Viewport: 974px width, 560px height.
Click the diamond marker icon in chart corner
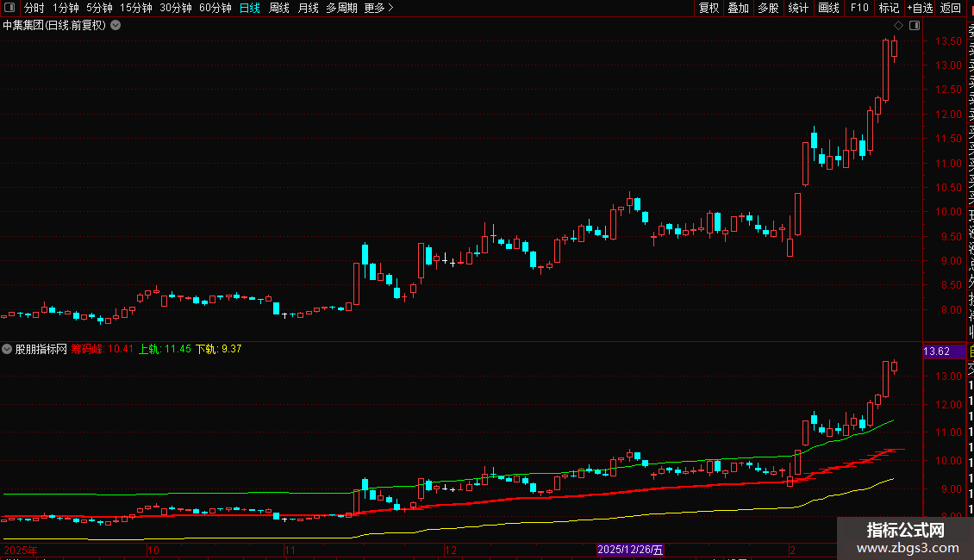(898, 26)
